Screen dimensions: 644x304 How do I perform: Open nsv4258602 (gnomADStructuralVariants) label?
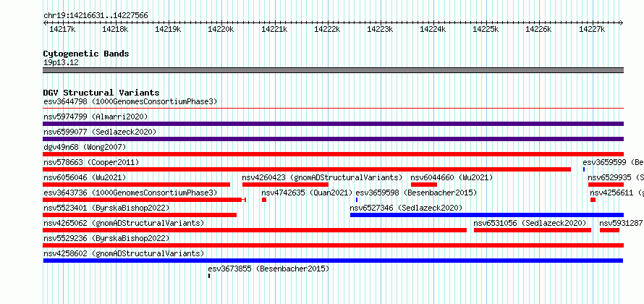(124, 253)
